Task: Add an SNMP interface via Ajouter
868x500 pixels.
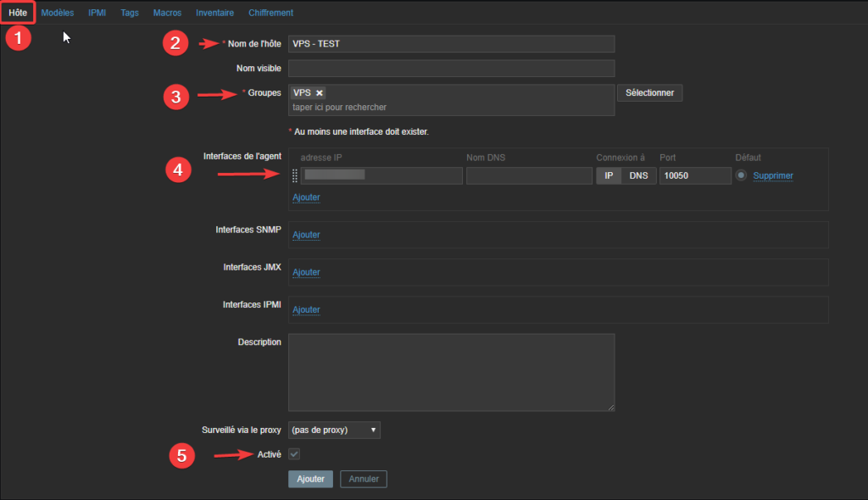Action: pyautogui.click(x=306, y=235)
